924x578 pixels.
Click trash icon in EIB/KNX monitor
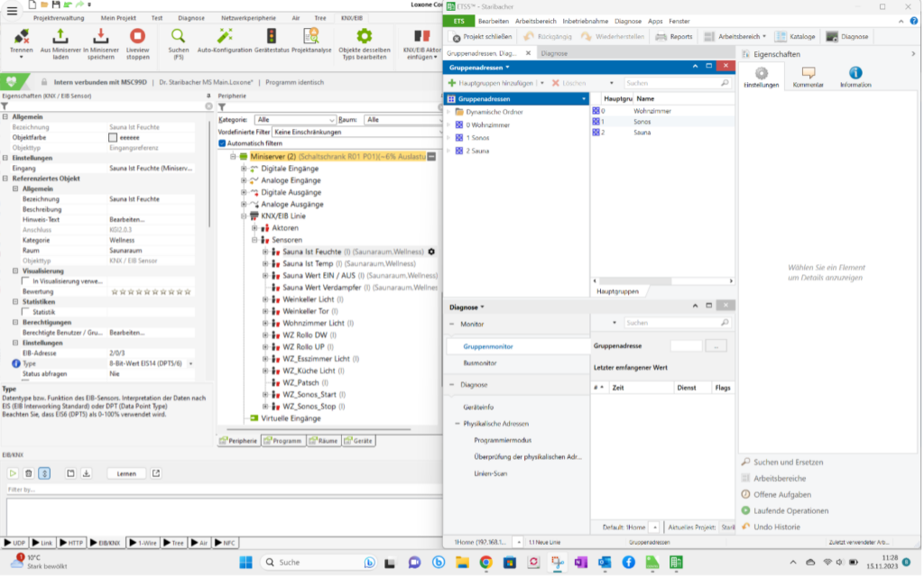click(x=29, y=473)
